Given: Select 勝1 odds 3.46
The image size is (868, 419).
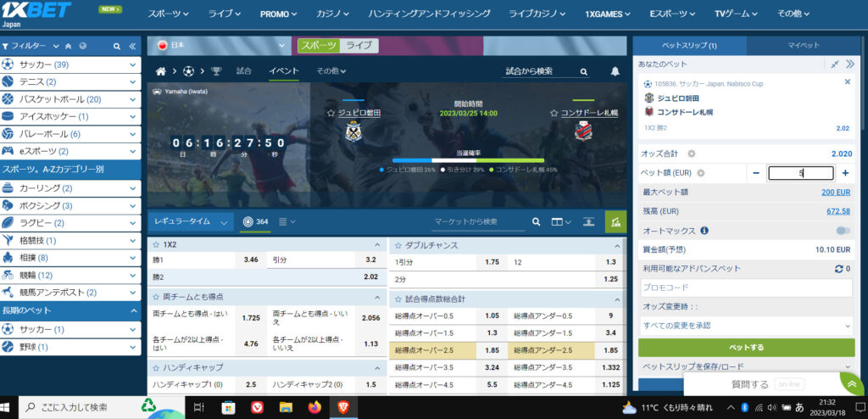Looking at the screenshot, I should [251, 260].
